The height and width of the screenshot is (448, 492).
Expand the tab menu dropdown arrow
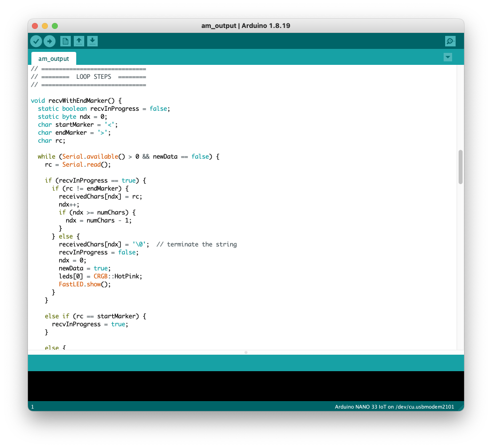coord(448,57)
